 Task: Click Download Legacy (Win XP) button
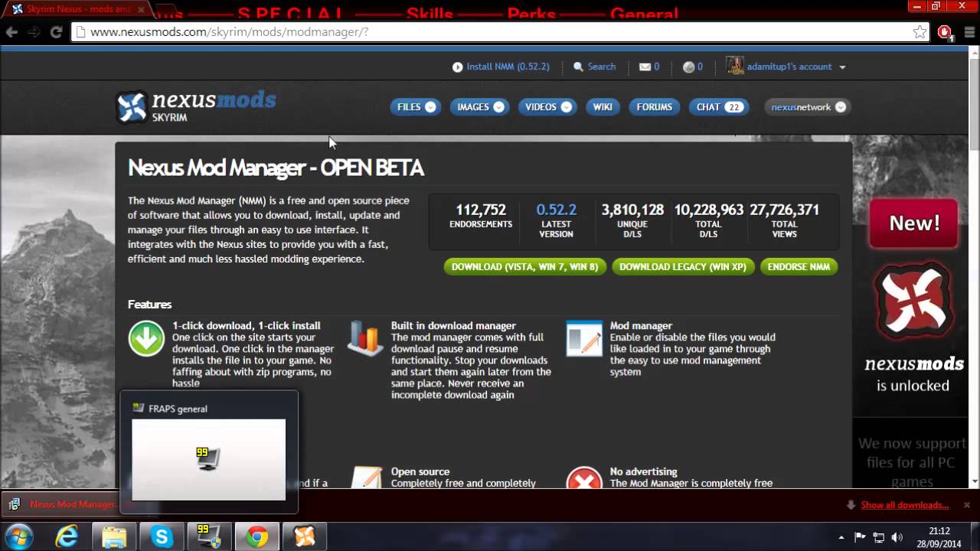683,266
